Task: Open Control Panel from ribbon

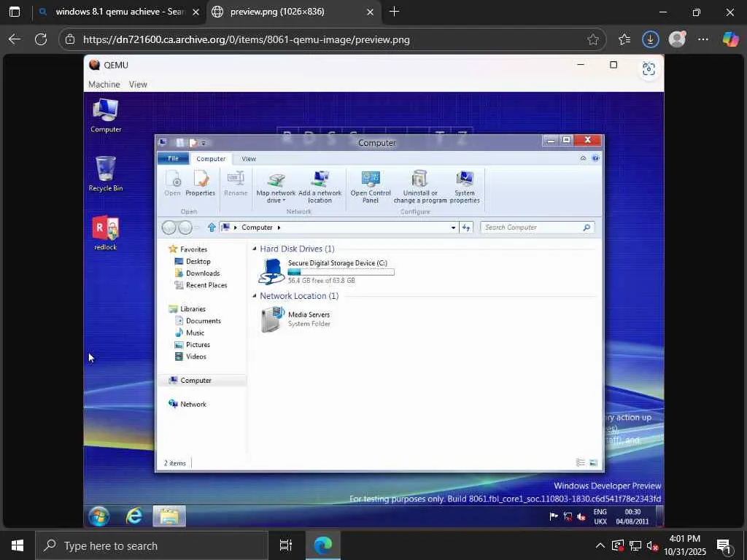Action: (370, 187)
